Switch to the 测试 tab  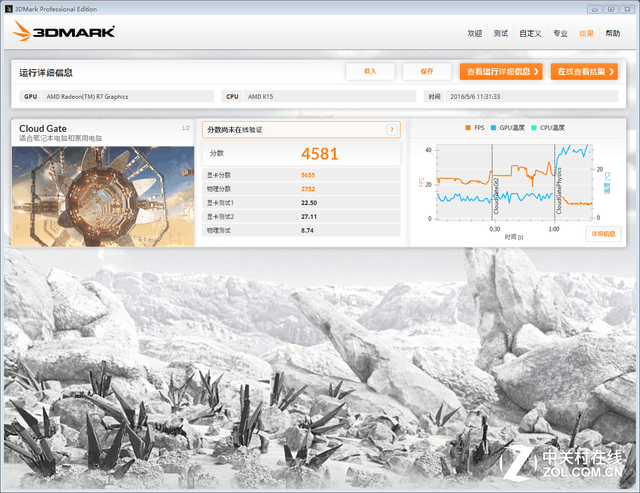500,33
